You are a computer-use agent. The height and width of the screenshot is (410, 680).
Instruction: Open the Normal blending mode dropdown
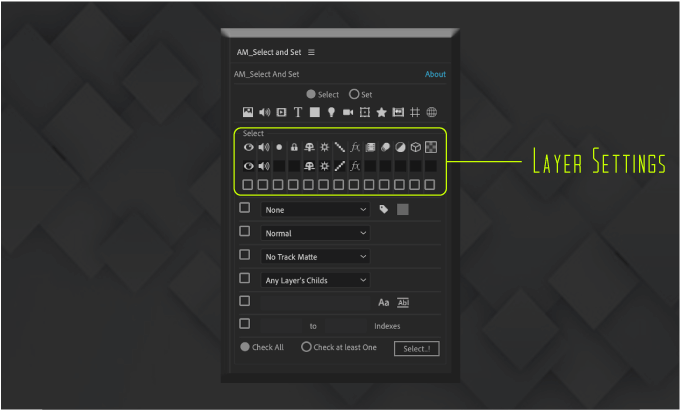pos(315,233)
